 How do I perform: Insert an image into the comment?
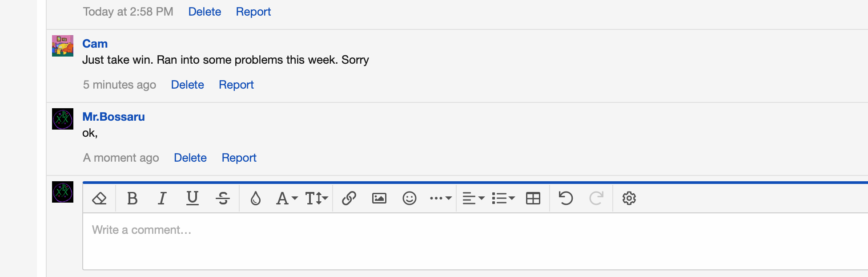click(379, 198)
